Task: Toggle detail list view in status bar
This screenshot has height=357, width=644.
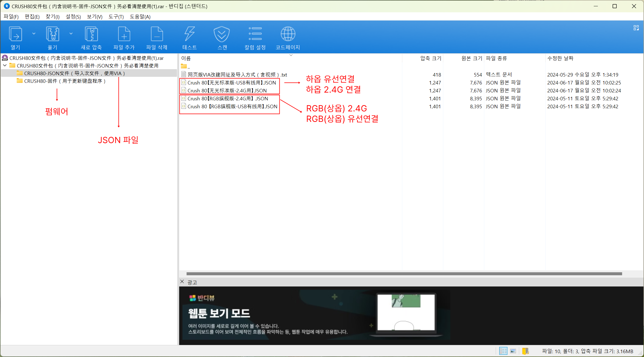Action: (x=503, y=351)
